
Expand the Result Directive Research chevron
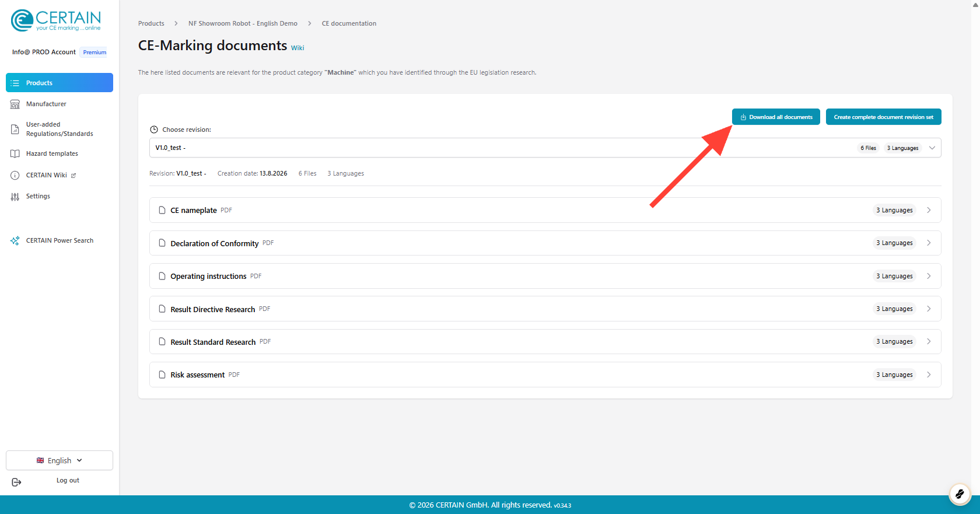click(x=929, y=309)
